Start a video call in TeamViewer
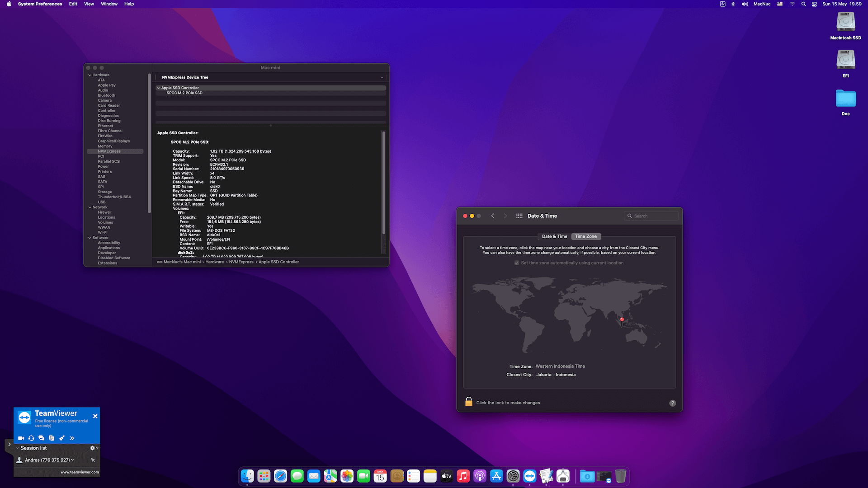Viewport: 868px width, 488px height. pos(21,438)
